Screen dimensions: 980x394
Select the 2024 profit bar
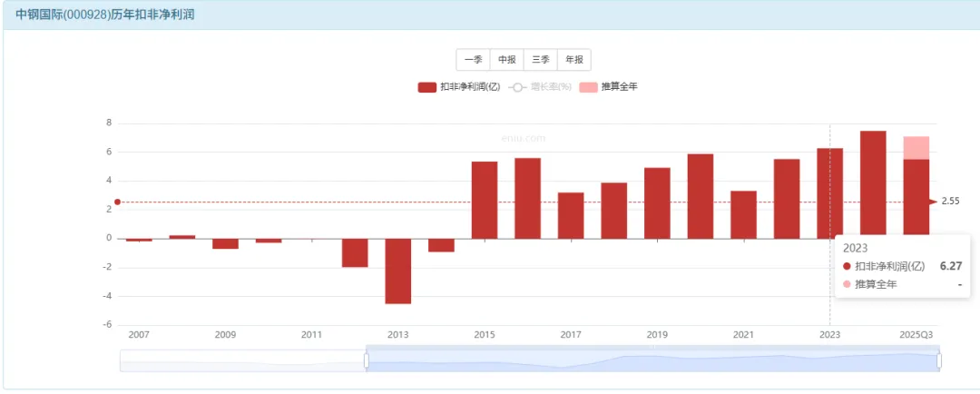[x=873, y=182]
